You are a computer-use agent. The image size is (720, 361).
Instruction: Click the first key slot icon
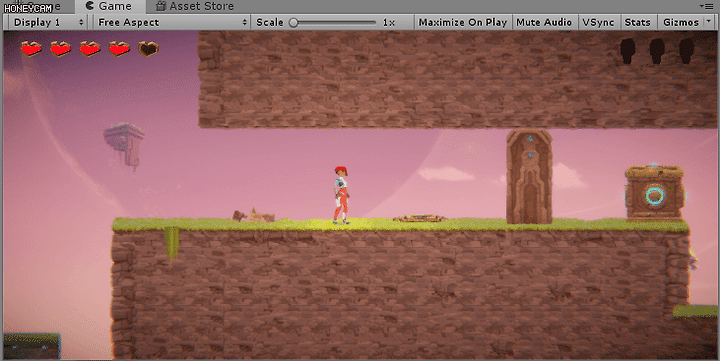coord(627,51)
